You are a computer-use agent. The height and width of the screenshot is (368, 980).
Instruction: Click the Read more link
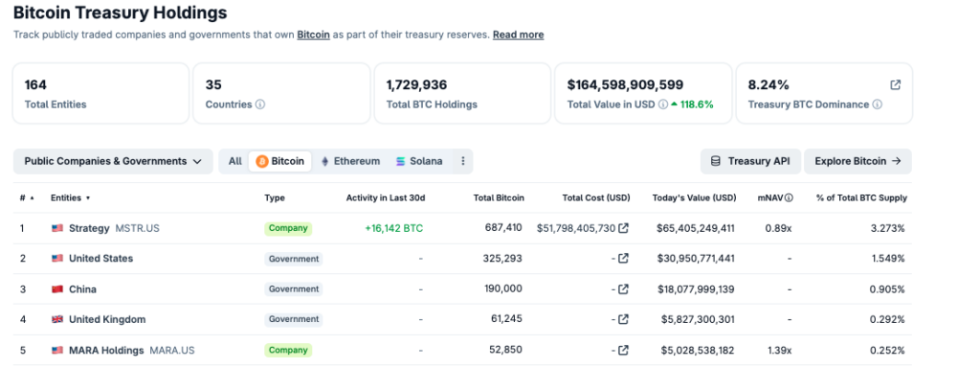coord(518,35)
